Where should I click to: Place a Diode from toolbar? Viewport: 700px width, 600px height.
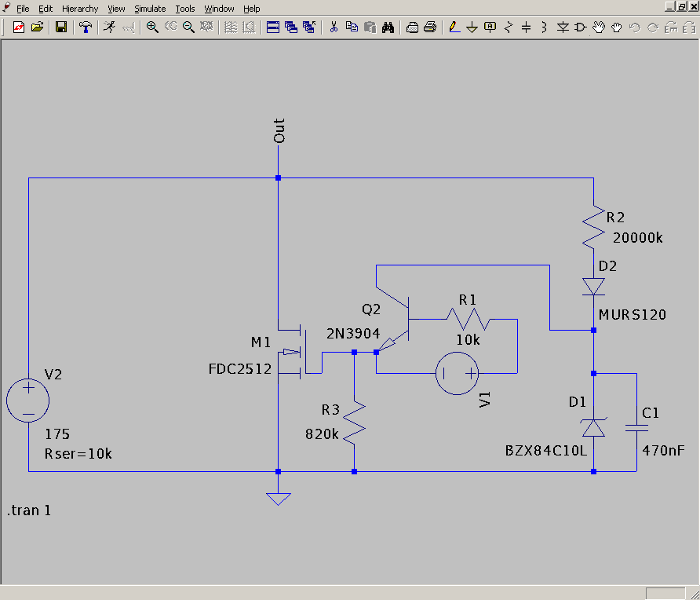(x=563, y=27)
